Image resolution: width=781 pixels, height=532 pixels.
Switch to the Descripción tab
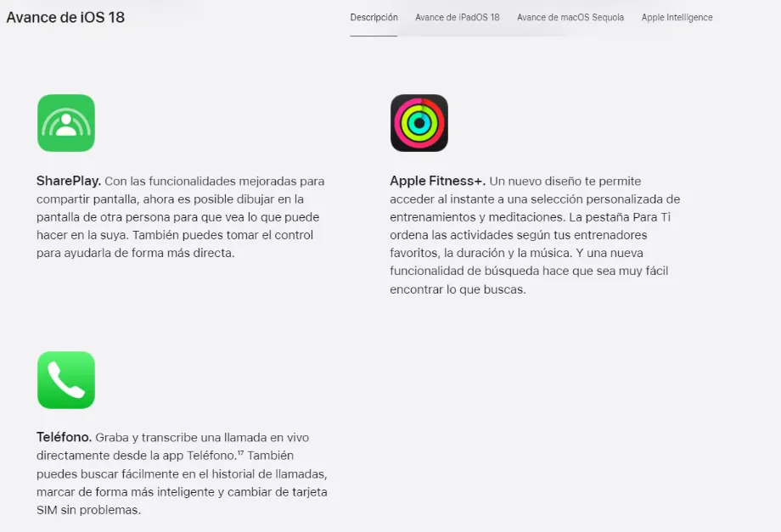[x=374, y=18]
